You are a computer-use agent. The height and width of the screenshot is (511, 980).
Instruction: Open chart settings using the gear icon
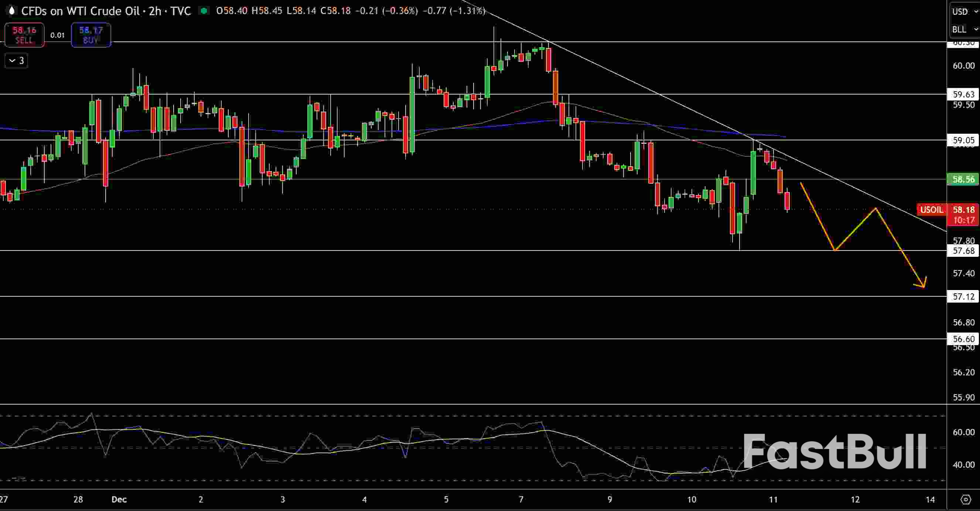[x=966, y=500]
